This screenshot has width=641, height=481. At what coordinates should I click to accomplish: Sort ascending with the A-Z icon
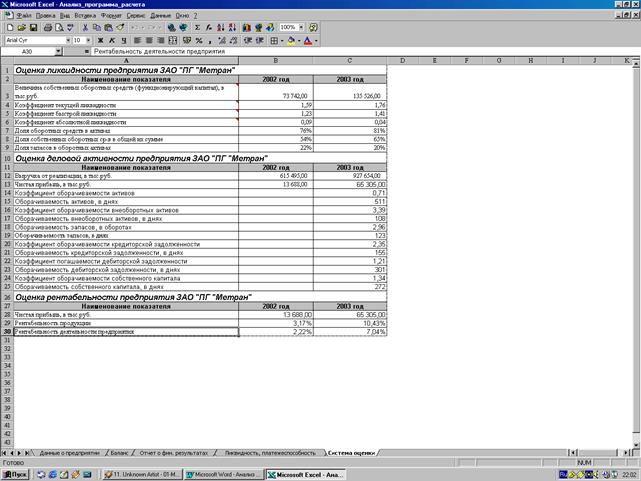coord(221,27)
